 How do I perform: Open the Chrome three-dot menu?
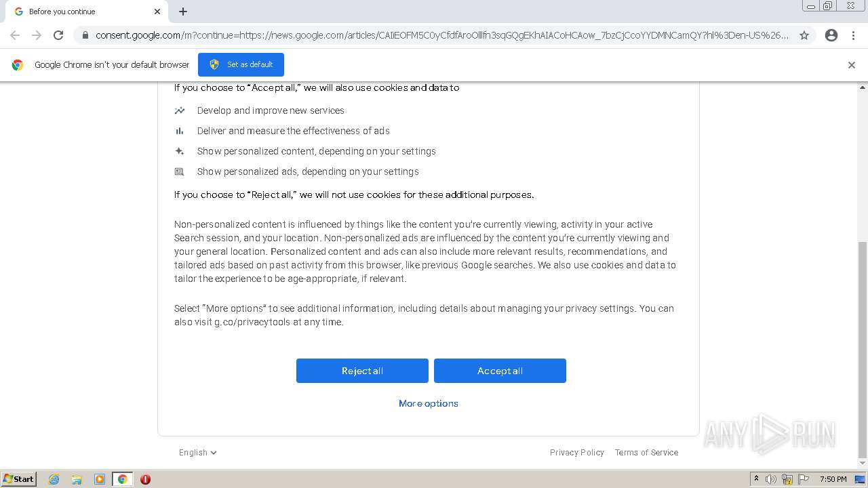tap(854, 35)
